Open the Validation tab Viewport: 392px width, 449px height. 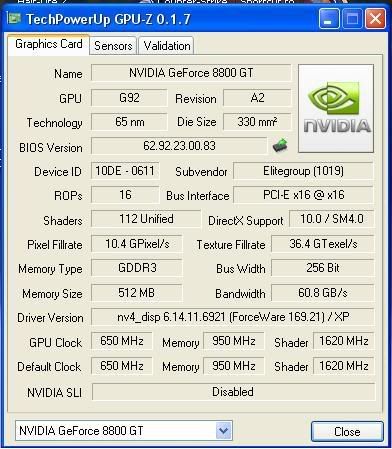click(x=167, y=46)
